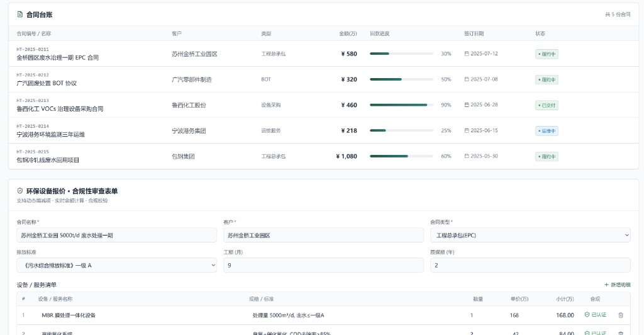Viewport: 644px width, 335px height.
Task: Click the subtotal value 168.00
Action: point(565,315)
